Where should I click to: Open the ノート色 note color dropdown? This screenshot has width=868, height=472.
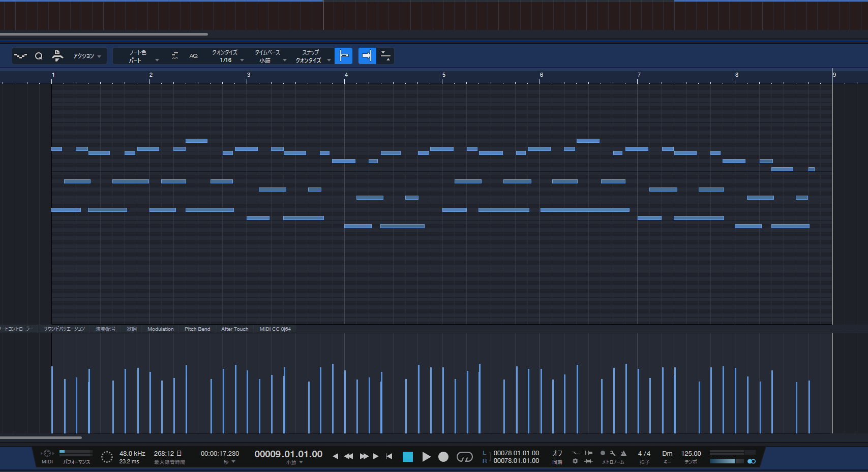coord(143,56)
